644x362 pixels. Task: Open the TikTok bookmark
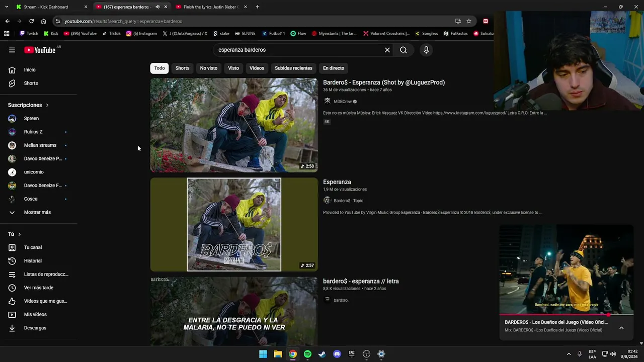pos(111,34)
